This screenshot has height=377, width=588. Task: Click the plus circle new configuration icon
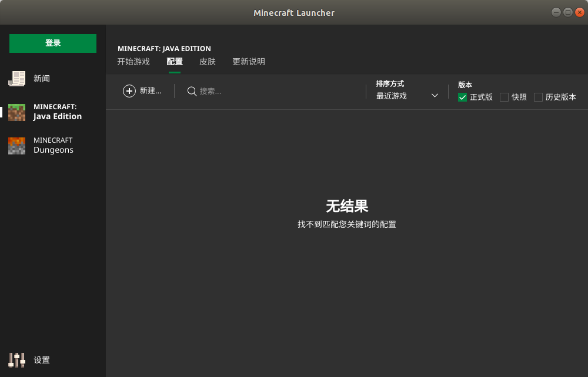(x=129, y=91)
